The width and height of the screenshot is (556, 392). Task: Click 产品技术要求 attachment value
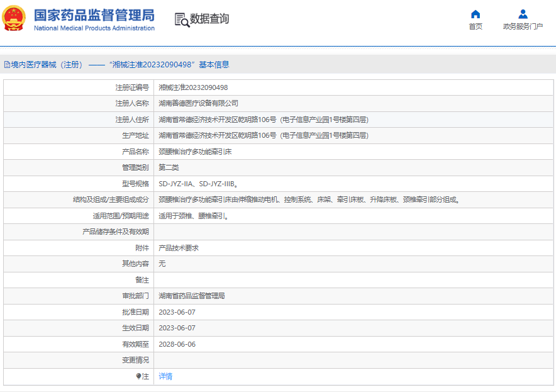pyautogui.click(x=179, y=248)
